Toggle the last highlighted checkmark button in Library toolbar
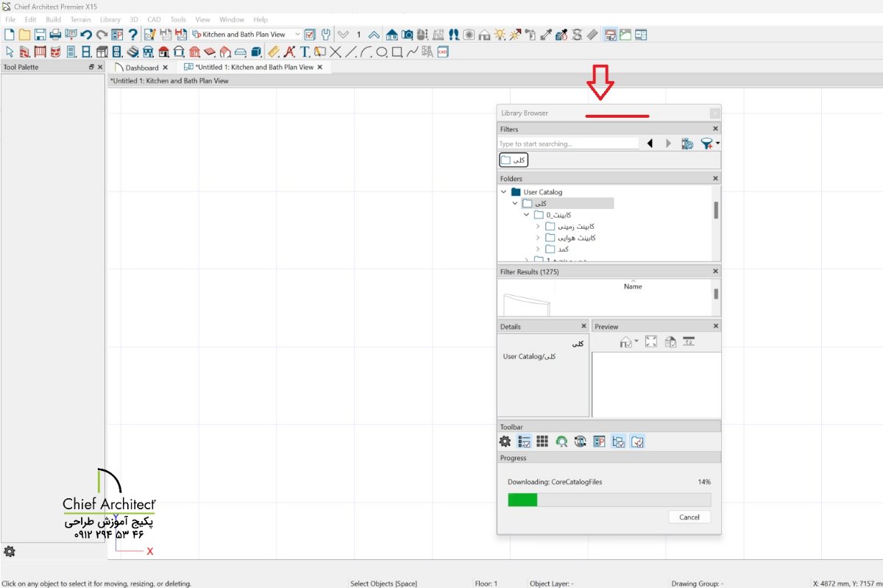This screenshot has width=883, height=588. click(x=637, y=442)
